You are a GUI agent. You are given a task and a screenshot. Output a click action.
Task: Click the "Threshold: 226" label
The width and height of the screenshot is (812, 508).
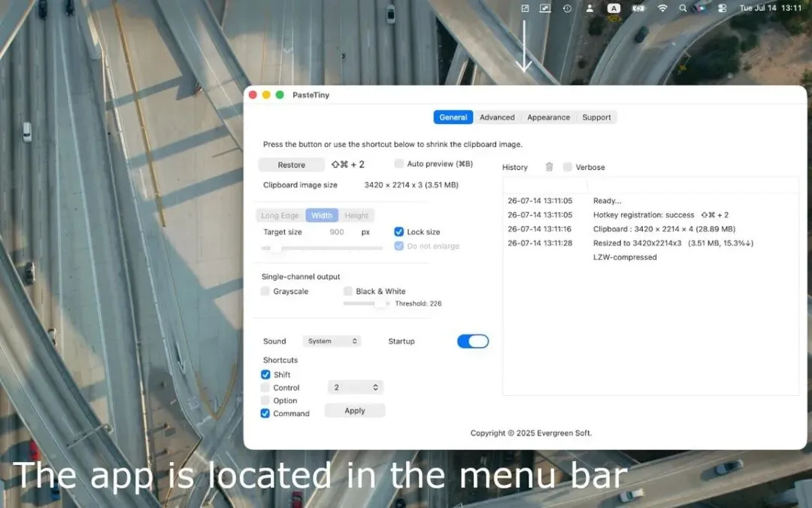point(419,303)
